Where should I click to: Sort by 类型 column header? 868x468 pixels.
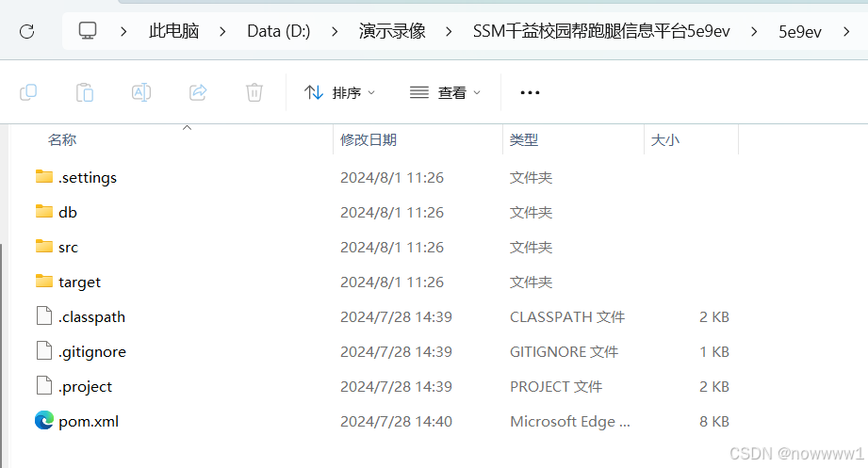click(x=524, y=140)
